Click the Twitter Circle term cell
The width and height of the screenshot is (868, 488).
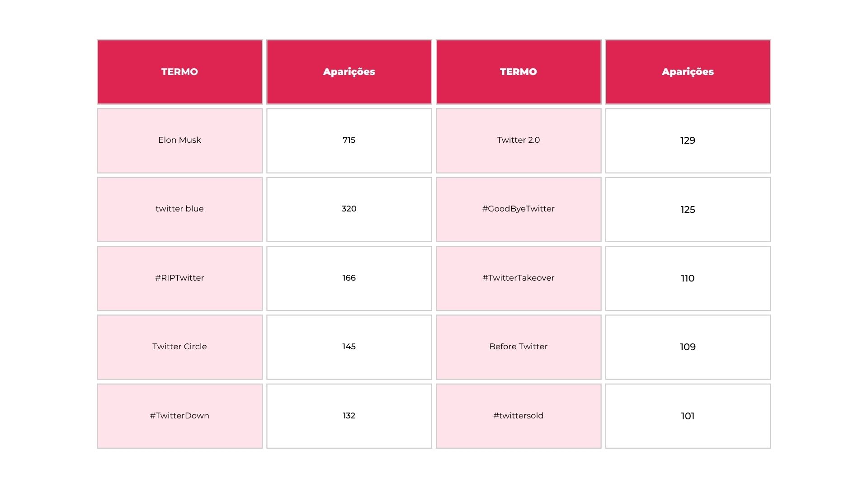coord(179,347)
